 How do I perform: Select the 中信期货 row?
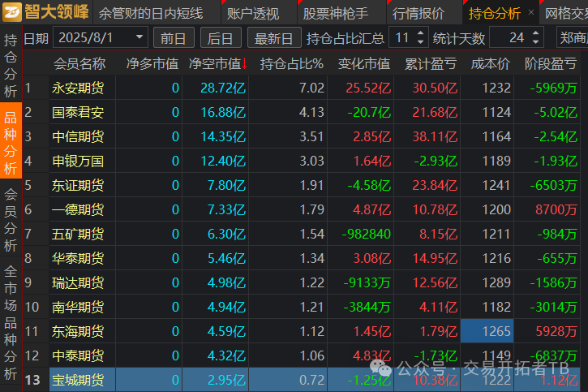(x=302, y=136)
